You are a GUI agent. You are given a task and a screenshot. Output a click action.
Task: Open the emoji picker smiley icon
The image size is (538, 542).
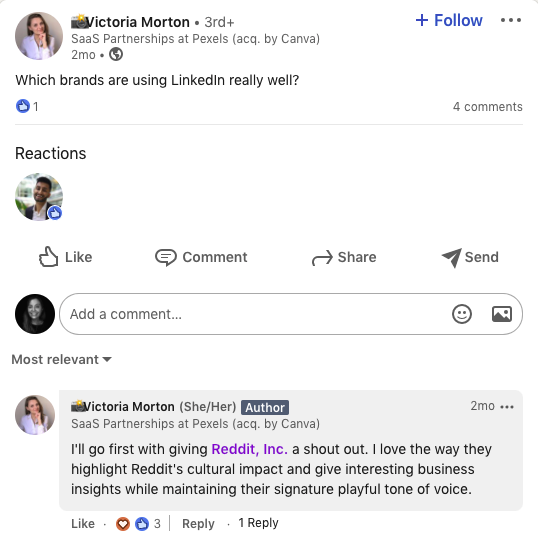[462, 314]
